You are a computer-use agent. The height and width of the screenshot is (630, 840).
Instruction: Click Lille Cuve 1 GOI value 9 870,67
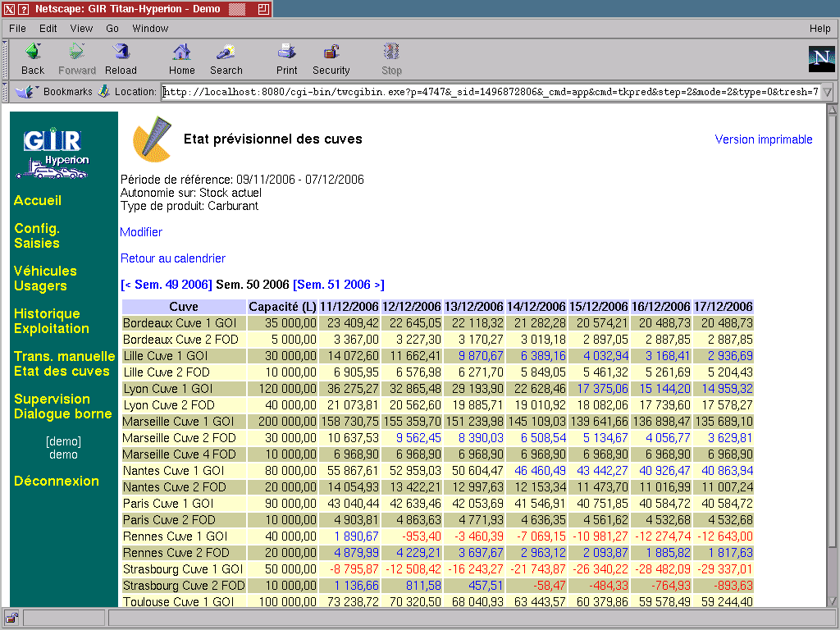coord(481,356)
